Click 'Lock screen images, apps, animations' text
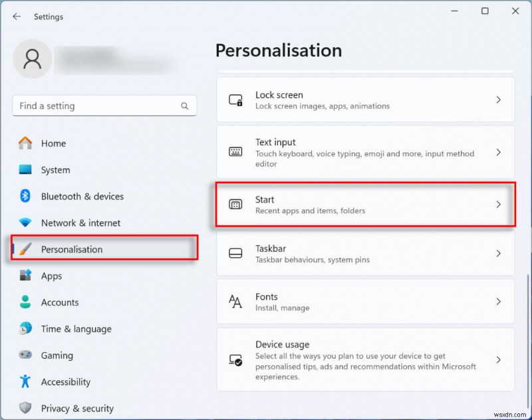Image resolution: width=532 pixels, height=420 pixels. [x=323, y=106]
